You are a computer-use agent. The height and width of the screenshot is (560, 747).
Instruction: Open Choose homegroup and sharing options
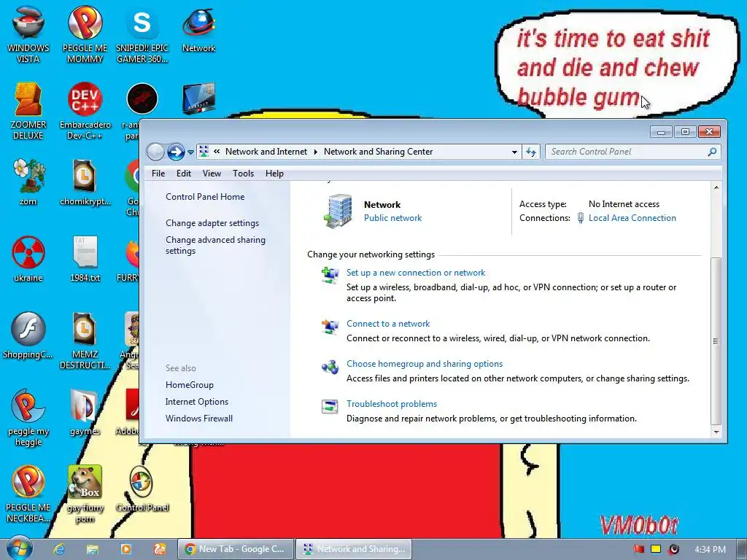tap(425, 364)
